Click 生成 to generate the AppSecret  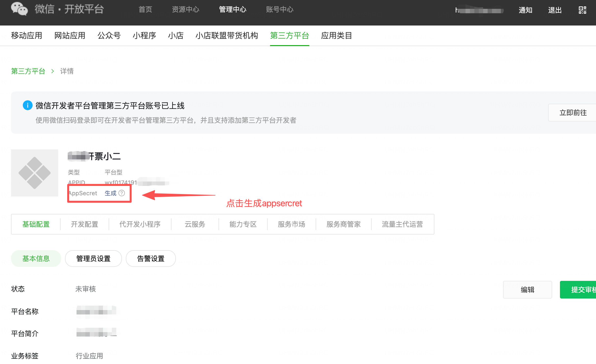[x=110, y=193]
